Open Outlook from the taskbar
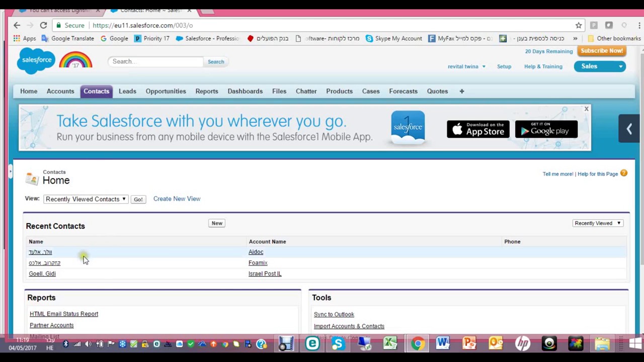The image size is (644, 362). (496, 344)
